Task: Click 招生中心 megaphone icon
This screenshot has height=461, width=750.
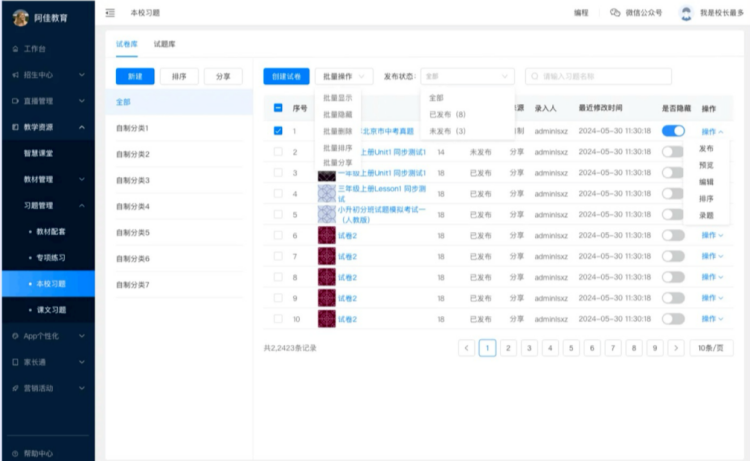Action: click(x=15, y=75)
